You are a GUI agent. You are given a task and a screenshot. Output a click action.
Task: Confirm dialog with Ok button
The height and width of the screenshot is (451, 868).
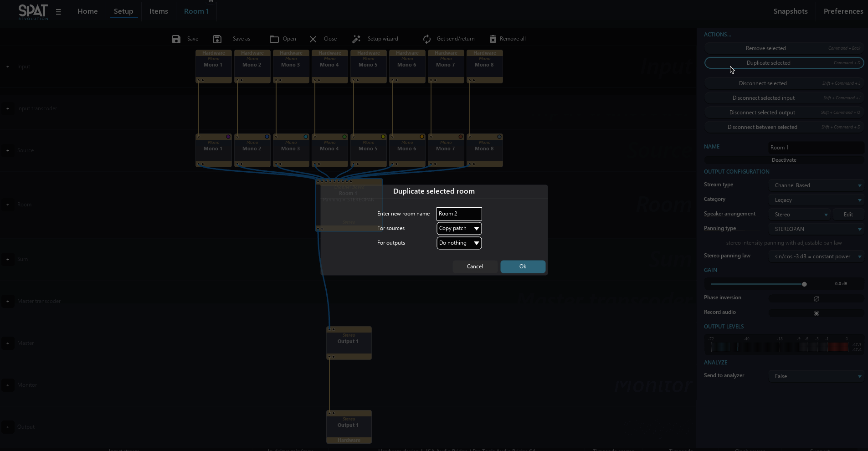523,266
